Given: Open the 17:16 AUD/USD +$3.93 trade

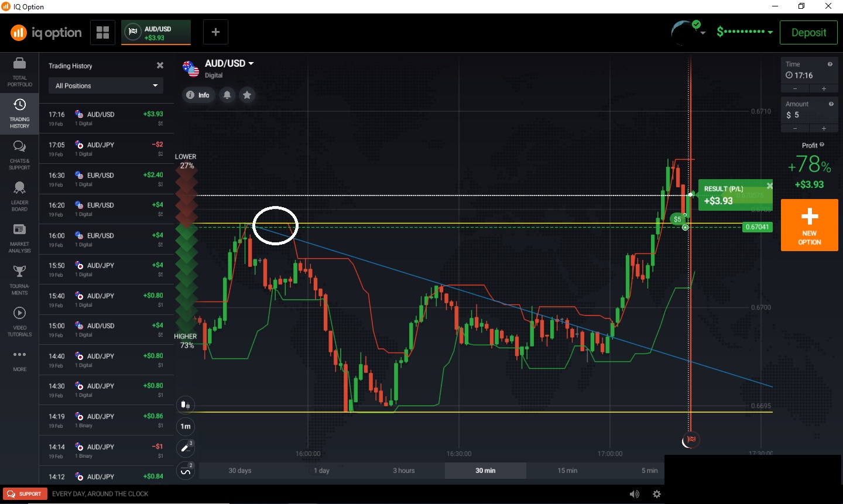Looking at the screenshot, I should (107, 119).
